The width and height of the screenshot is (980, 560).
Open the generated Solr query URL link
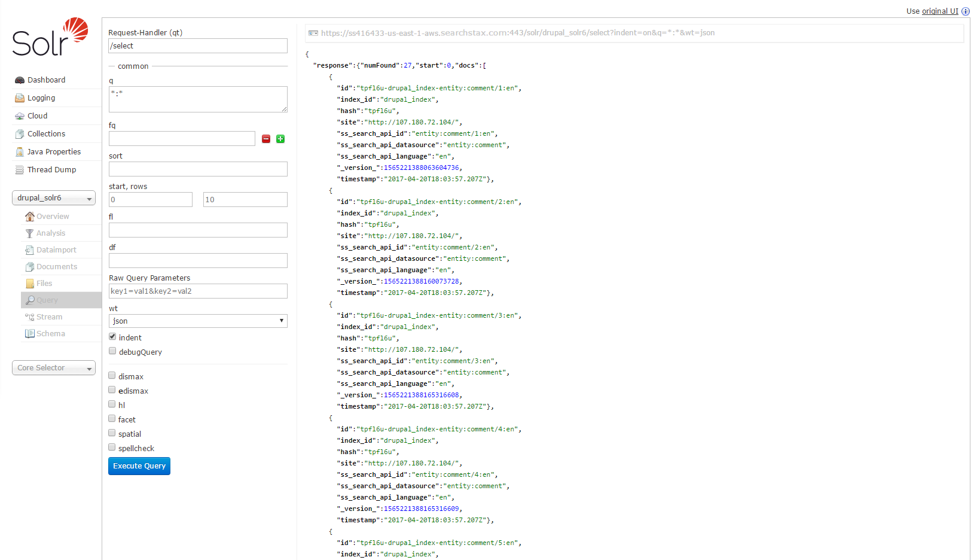[518, 33]
